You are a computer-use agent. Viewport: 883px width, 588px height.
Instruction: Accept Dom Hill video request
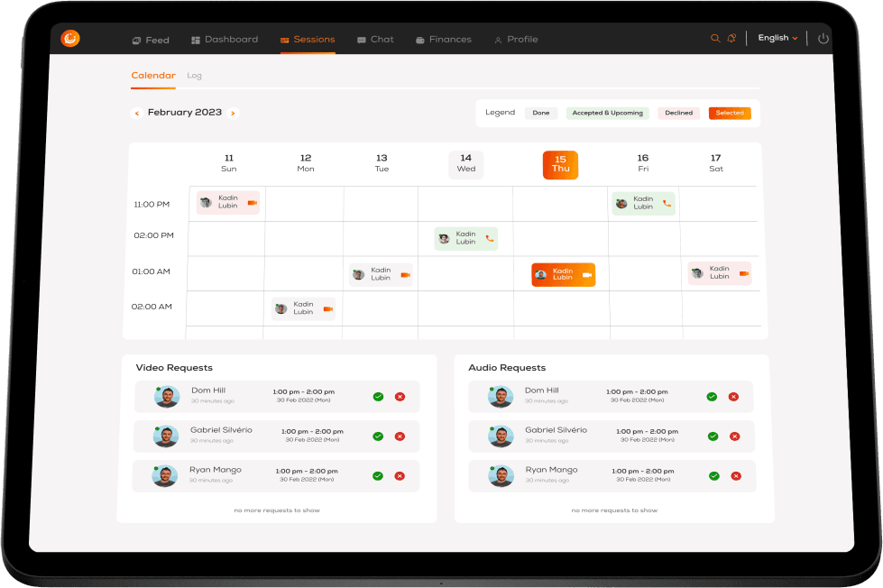pyautogui.click(x=379, y=397)
